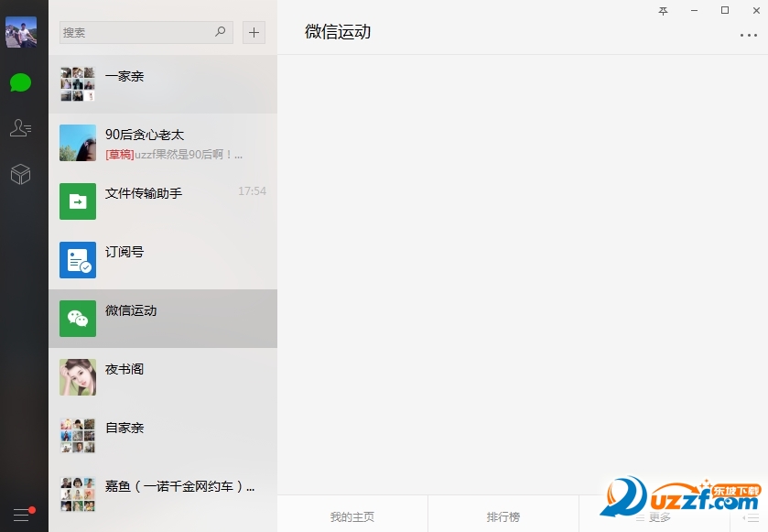The height and width of the screenshot is (532, 768).
Task: Open the 订阅号 subscriptions icon
Action: point(78,260)
